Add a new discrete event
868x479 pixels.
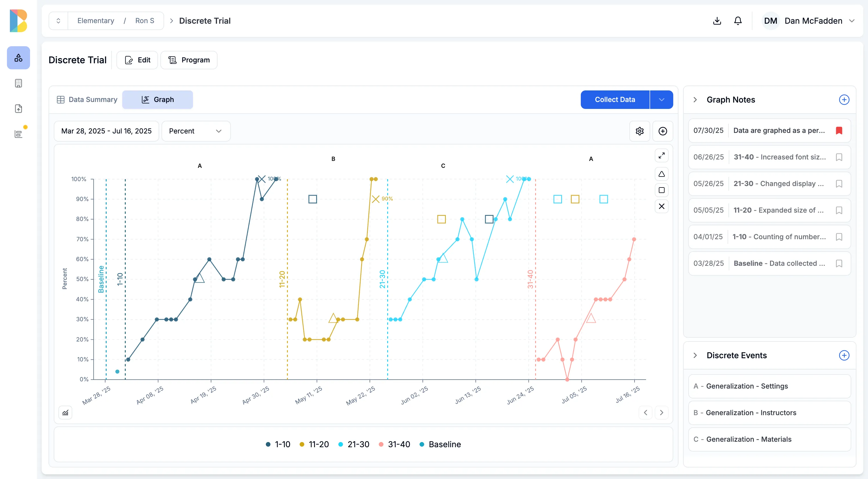pos(844,355)
